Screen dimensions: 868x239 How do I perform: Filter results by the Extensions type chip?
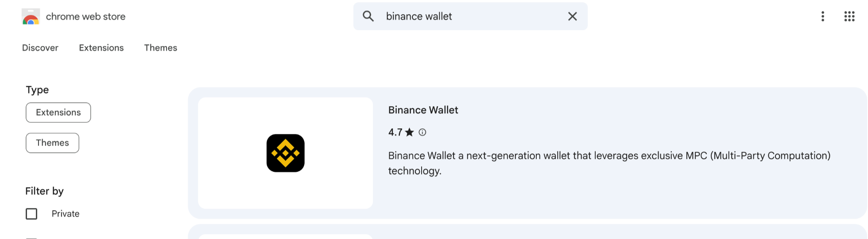pos(58,112)
